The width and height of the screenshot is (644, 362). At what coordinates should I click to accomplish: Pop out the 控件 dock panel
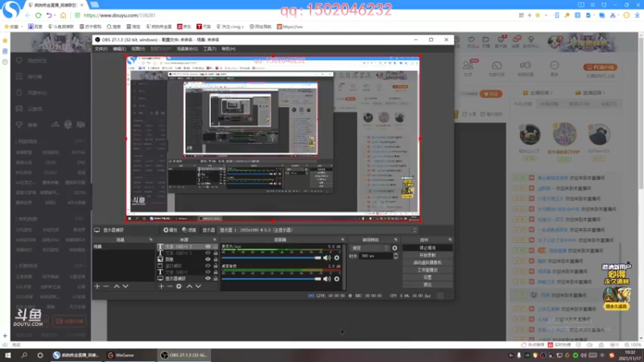tap(450, 240)
